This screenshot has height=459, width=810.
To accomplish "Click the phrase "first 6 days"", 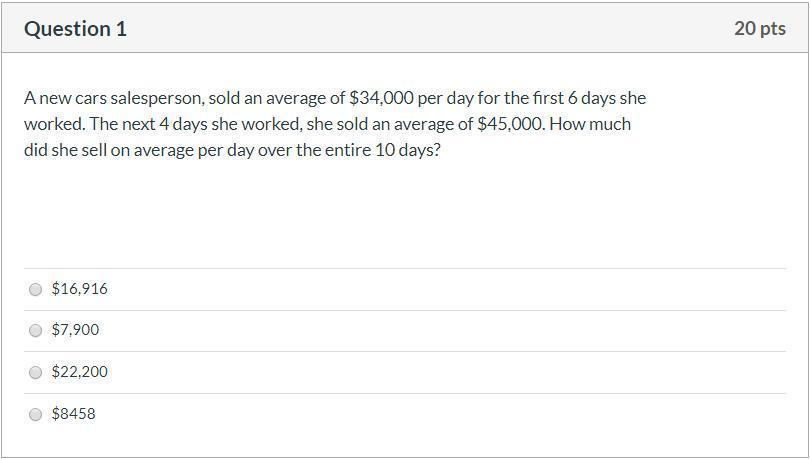I will [567, 98].
